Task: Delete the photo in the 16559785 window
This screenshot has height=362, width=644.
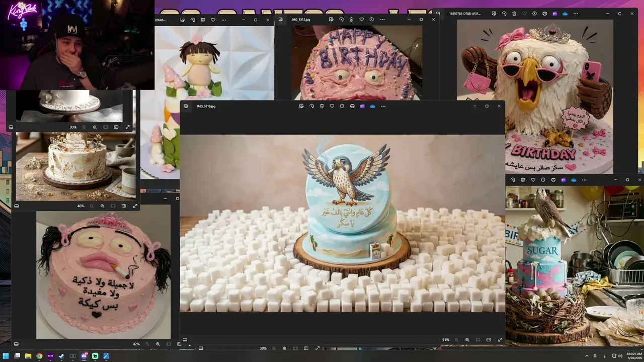Action: [x=514, y=14]
